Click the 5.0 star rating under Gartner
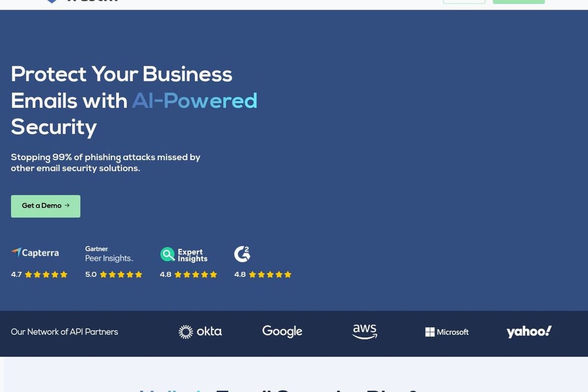This screenshot has width=588, height=392. coord(113,274)
